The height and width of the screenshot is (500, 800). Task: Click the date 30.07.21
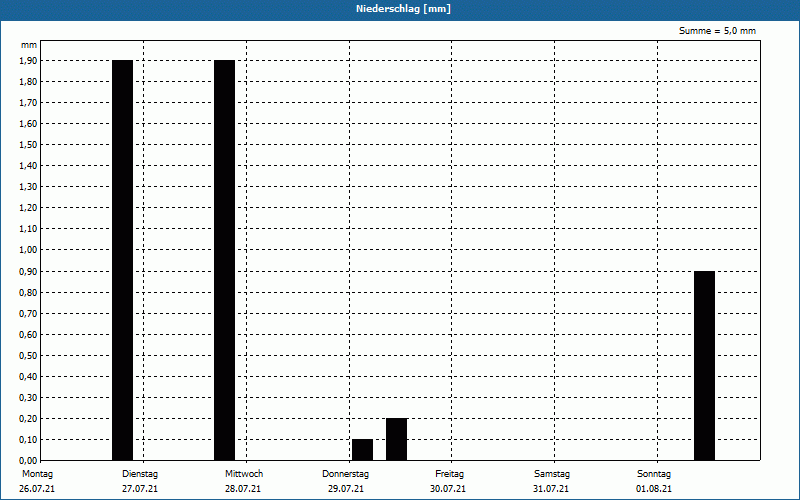(448, 489)
